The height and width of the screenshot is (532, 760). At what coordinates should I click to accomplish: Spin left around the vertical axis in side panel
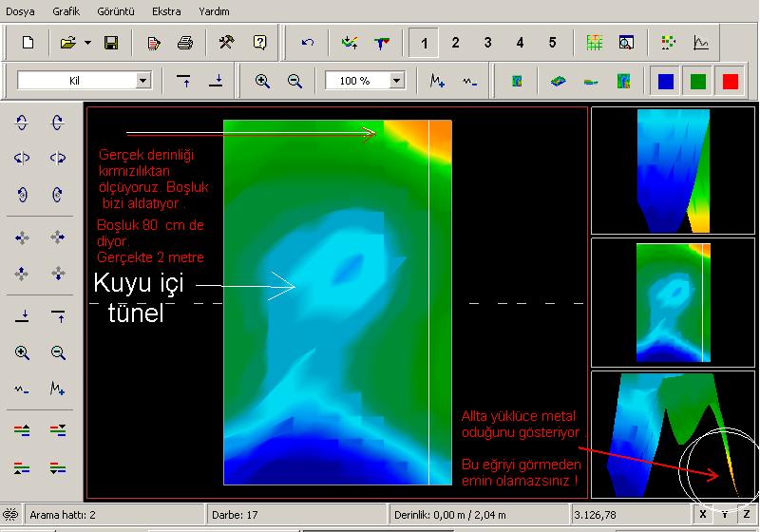click(x=22, y=158)
